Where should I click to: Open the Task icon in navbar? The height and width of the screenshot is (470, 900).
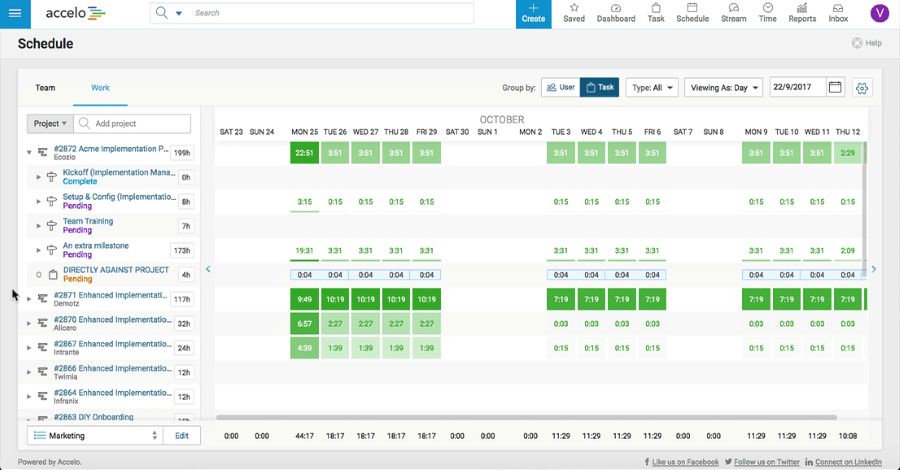click(x=655, y=13)
